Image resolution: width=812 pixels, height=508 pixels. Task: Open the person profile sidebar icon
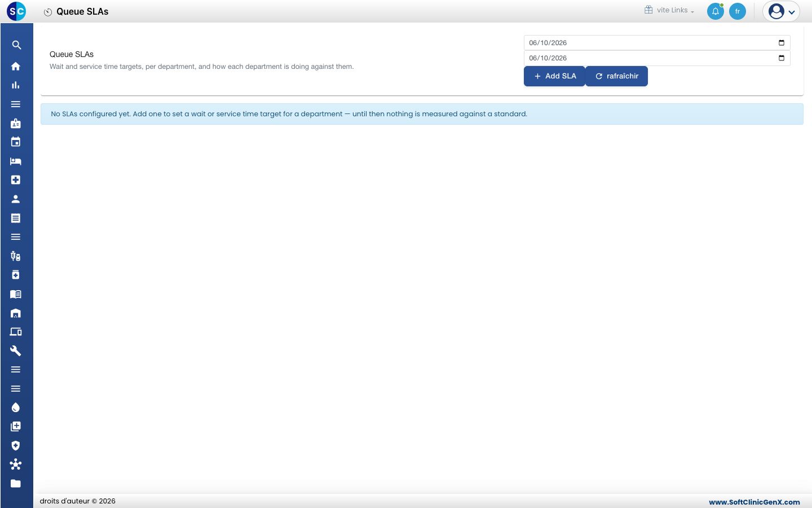click(x=16, y=199)
